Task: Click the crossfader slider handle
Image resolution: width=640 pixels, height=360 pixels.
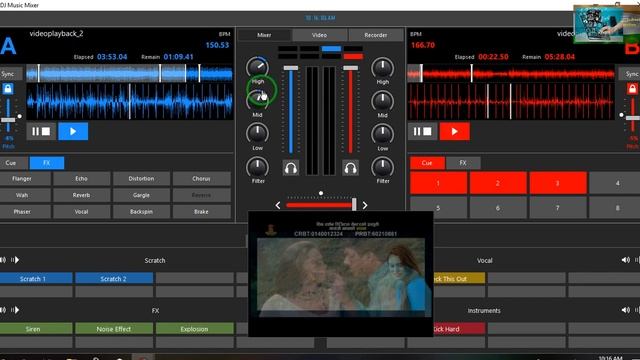Action: pos(354,204)
